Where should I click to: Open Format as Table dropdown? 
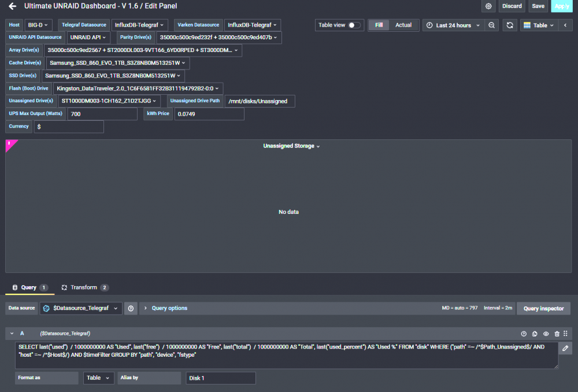tap(98, 378)
